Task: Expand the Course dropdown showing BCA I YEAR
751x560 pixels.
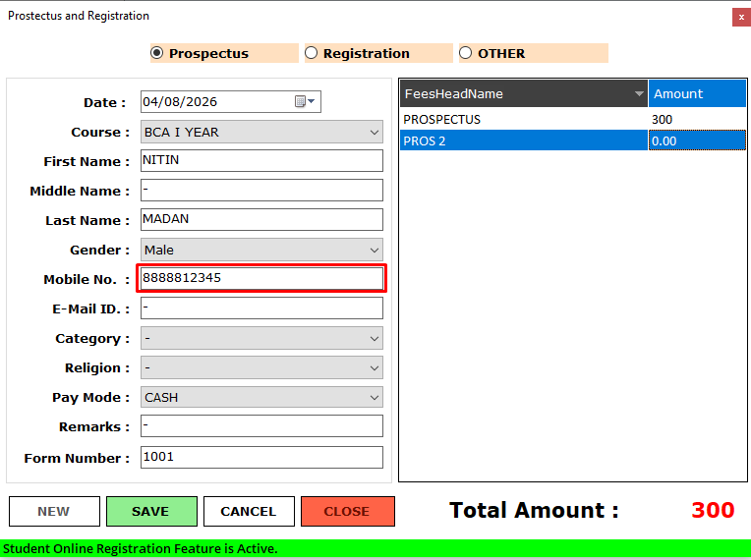Action: pos(261,132)
